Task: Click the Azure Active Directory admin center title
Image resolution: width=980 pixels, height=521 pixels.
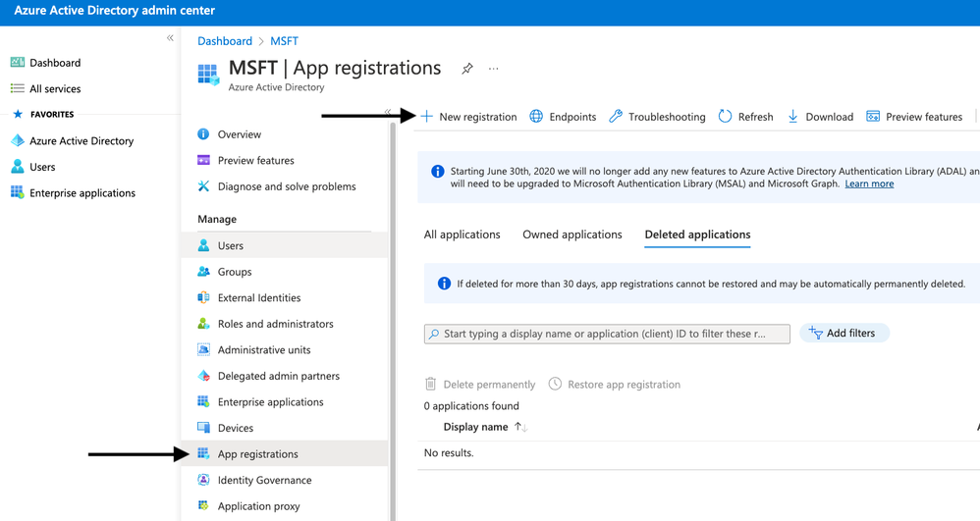Action: tap(114, 11)
